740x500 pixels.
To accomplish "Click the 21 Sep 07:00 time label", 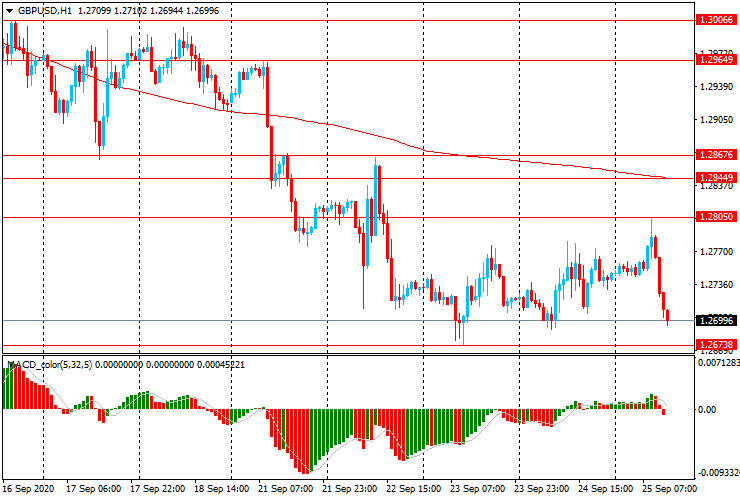I will (285, 489).
